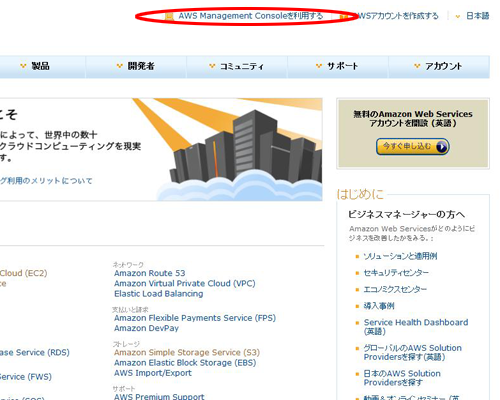Image resolution: width=500 pixels, height=400 pixels.
Task: Open the セキュリティセンター link
Action: (396, 273)
